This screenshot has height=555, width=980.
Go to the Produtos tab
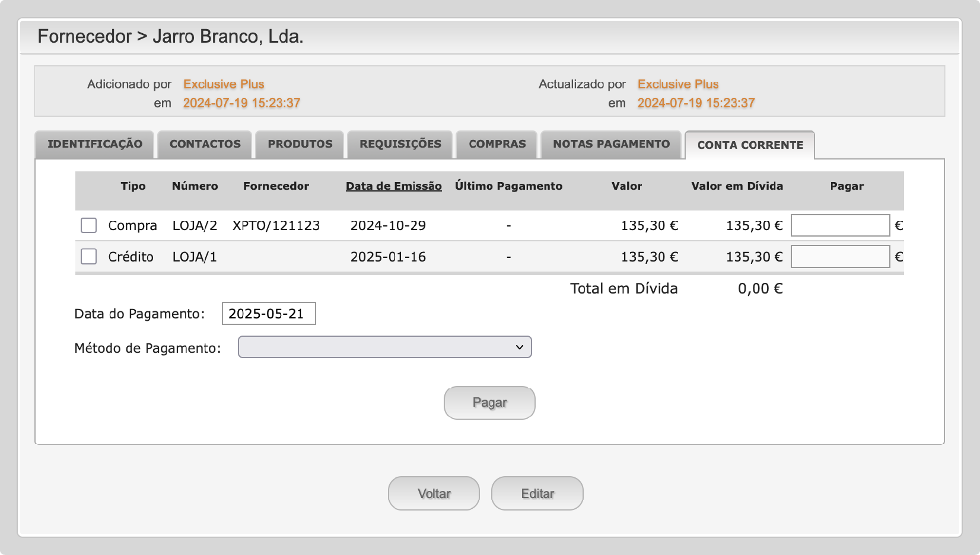coord(300,144)
